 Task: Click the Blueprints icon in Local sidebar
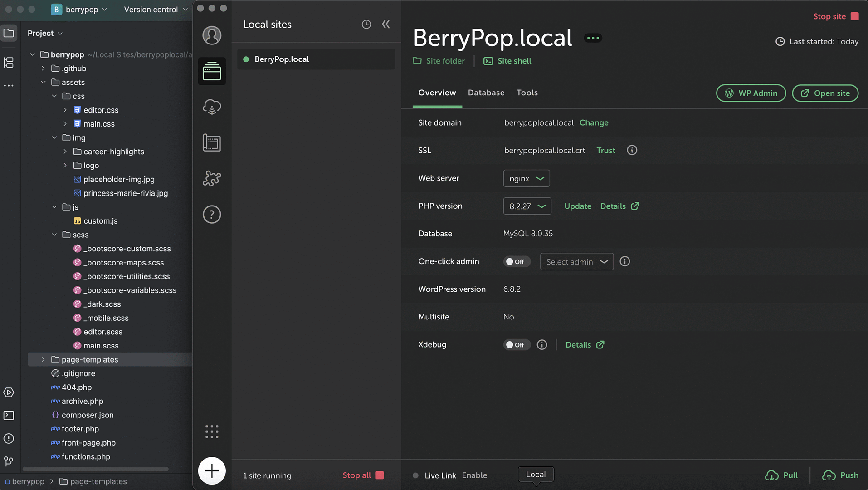(212, 143)
